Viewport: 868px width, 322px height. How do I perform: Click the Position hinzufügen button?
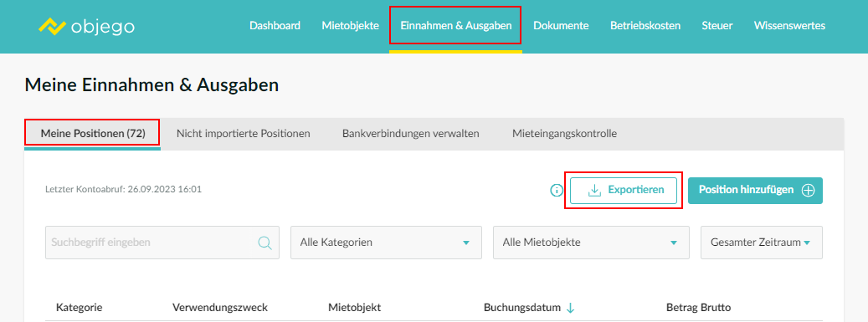755,191
